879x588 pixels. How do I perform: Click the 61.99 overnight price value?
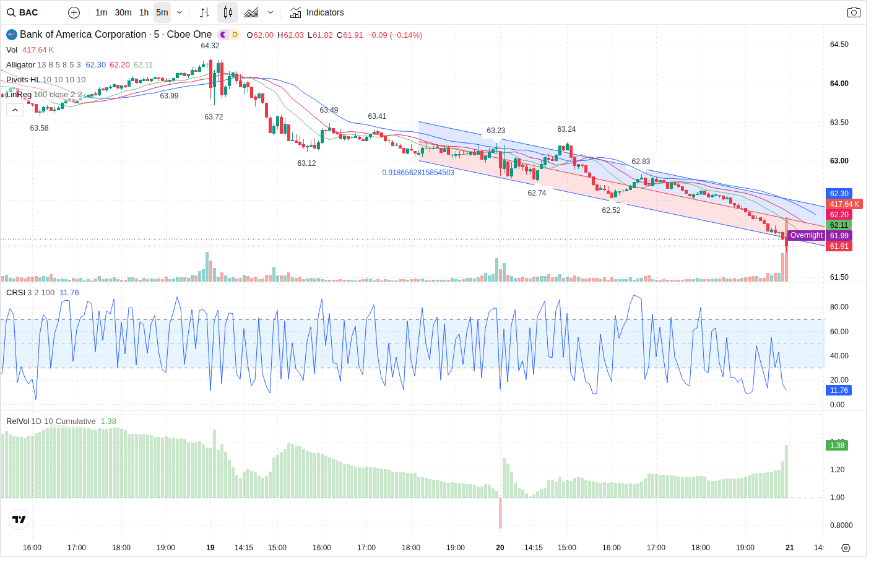[x=839, y=236]
